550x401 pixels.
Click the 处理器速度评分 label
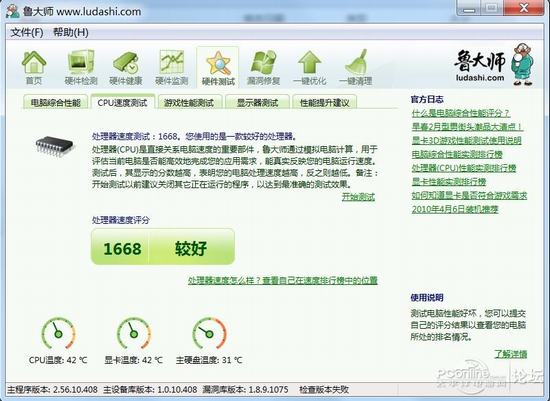click(121, 220)
